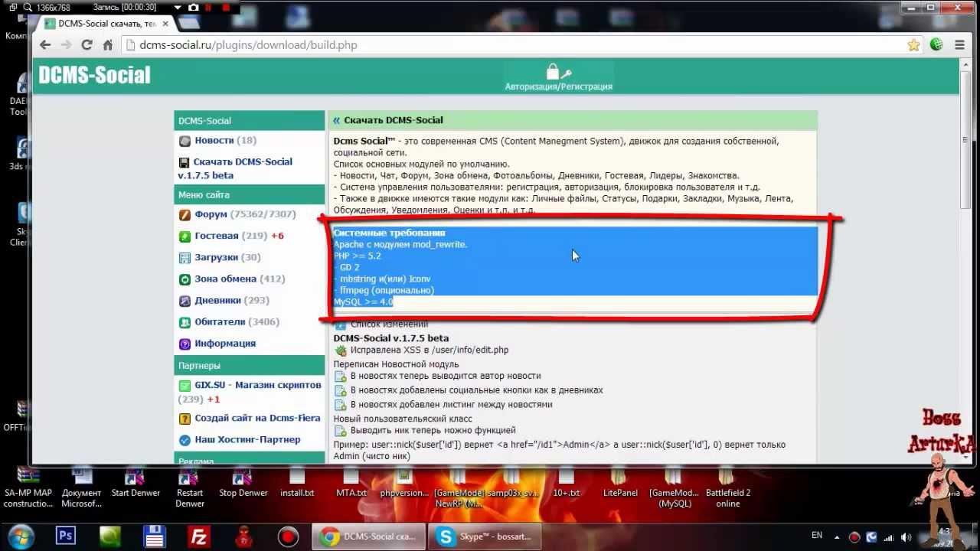Viewport: 980px width, 551px height.
Task: Open Обитатели sidebar link
Action: [220, 322]
